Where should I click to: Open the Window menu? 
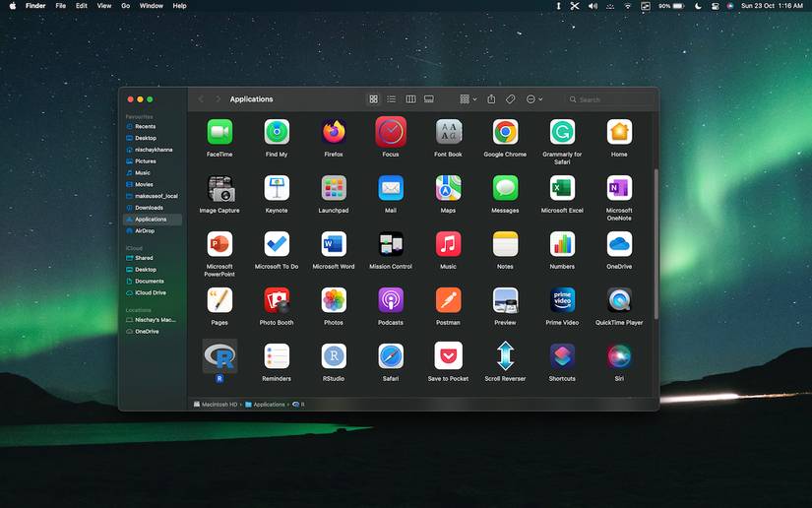click(152, 6)
